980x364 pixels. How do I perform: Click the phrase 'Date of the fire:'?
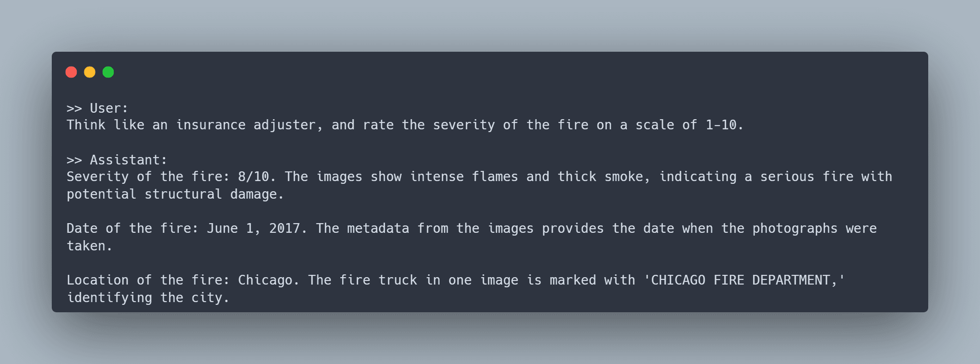pos(132,229)
